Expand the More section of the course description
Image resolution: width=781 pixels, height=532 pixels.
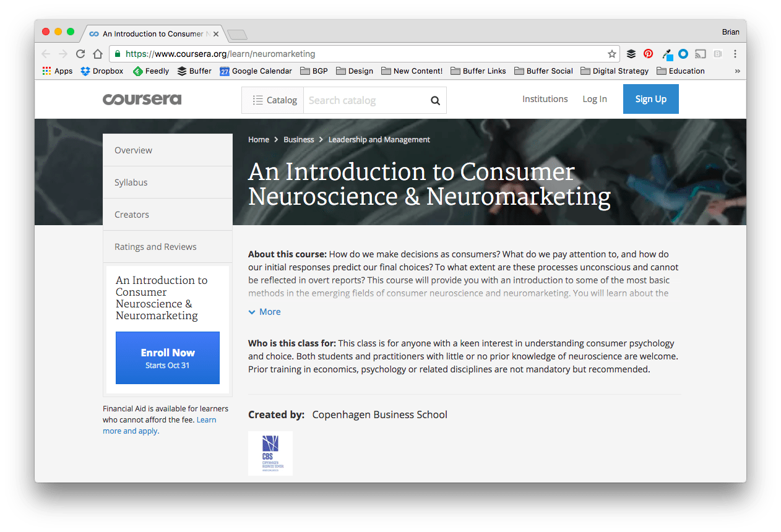pos(264,311)
